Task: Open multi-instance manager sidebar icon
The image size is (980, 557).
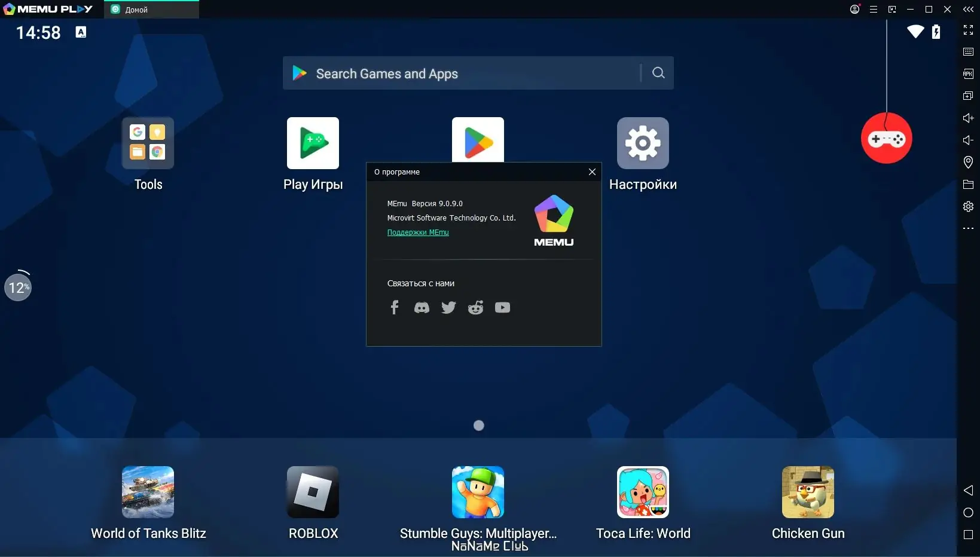Action: pyautogui.click(x=968, y=96)
